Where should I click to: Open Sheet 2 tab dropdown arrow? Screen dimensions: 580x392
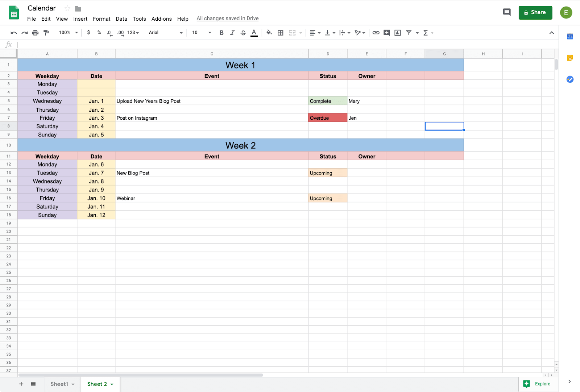(x=112, y=384)
